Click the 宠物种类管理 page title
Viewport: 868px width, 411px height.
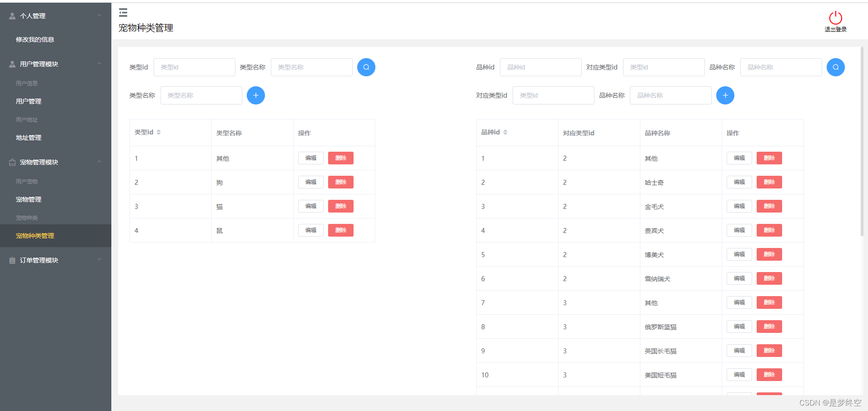coord(146,28)
